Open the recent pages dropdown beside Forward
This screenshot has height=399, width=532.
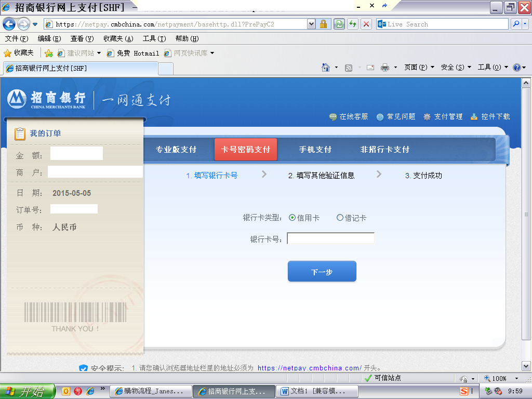coord(35,24)
